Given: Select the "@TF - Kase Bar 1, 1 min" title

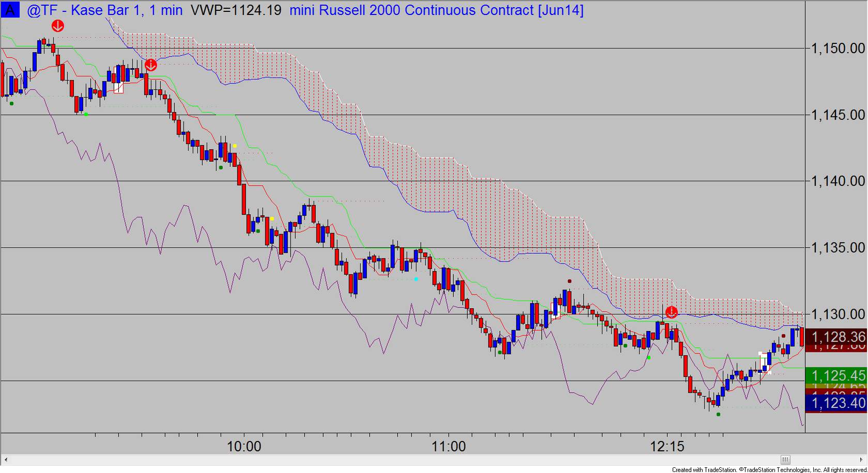Looking at the screenshot, I should point(104,10).
